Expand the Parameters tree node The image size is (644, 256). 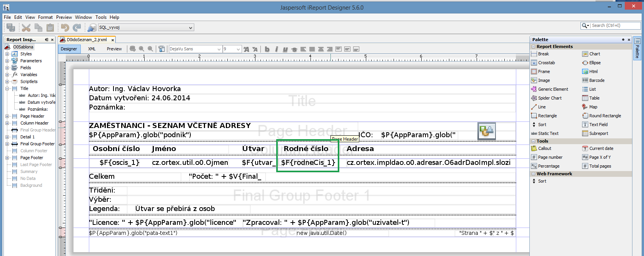click(x=7, y=61)
